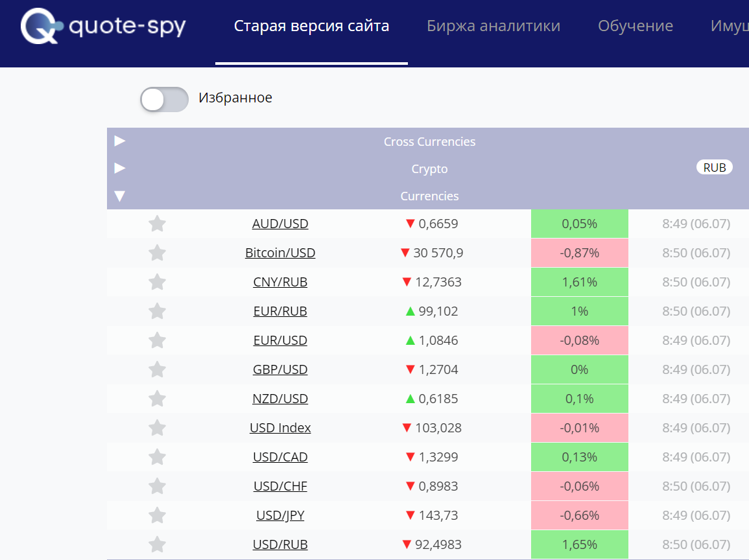
Task: Star the USD Index row
Action: 157,427
